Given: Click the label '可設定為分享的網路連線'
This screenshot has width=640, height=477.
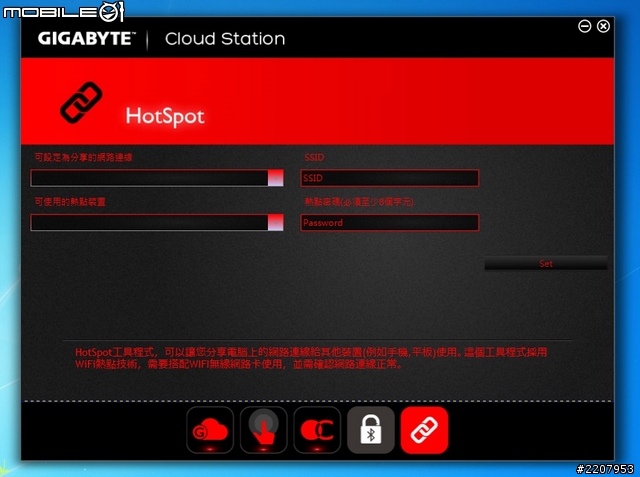Looking at the screenshot, I should (x=83, y=158).
